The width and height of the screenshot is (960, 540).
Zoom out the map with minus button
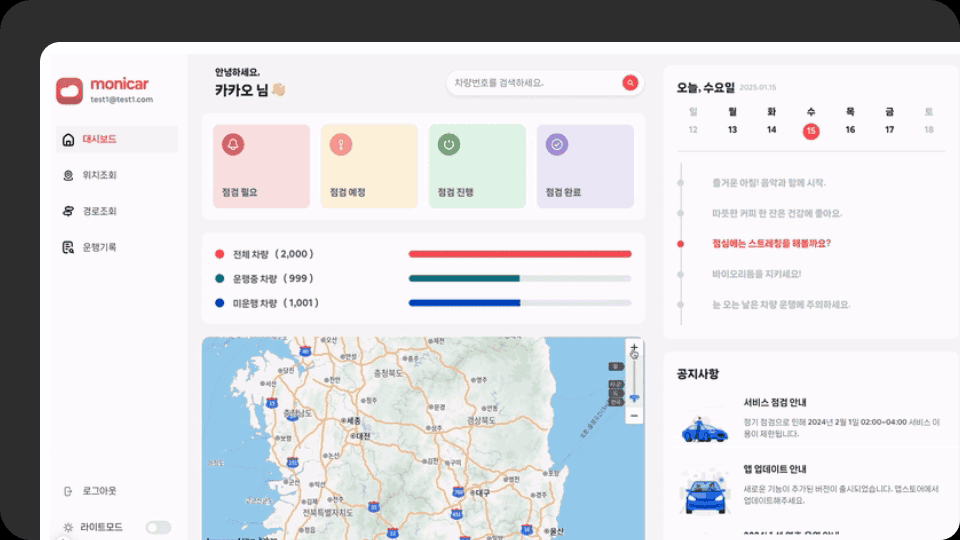click(634, 416)
